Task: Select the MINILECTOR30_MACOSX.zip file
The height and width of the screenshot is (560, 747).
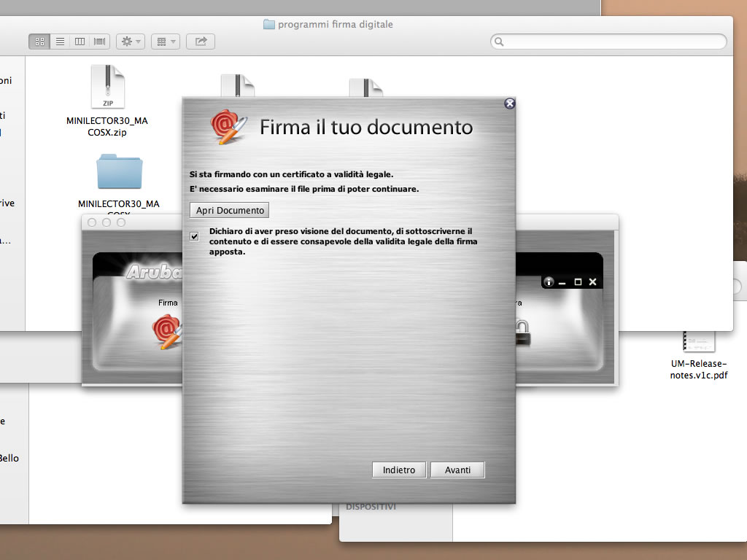Action: pyautogui.click(x=107, y=87)
